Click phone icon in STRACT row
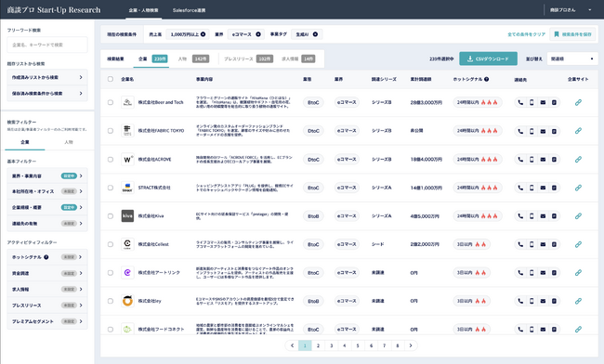This screenshot has height=364, width=604. pos(520,188)
